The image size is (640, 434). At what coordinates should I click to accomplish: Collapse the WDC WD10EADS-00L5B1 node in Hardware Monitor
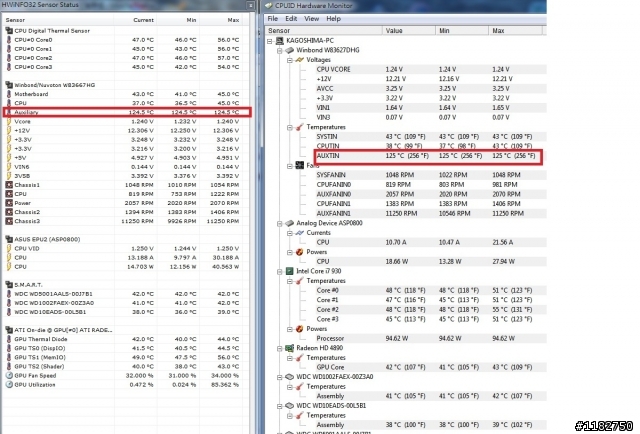click(x=280, y=406)
